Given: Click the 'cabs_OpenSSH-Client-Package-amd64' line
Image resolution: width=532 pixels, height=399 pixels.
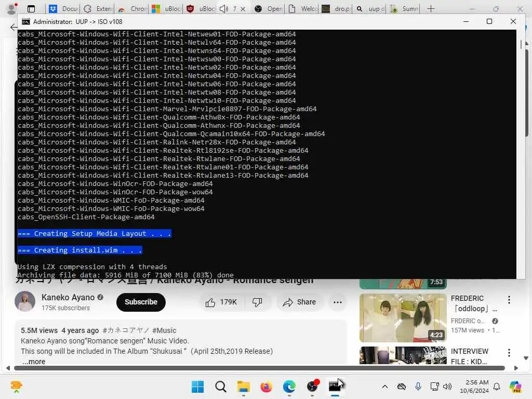Looking at the screenshot, I should [86, 217].
